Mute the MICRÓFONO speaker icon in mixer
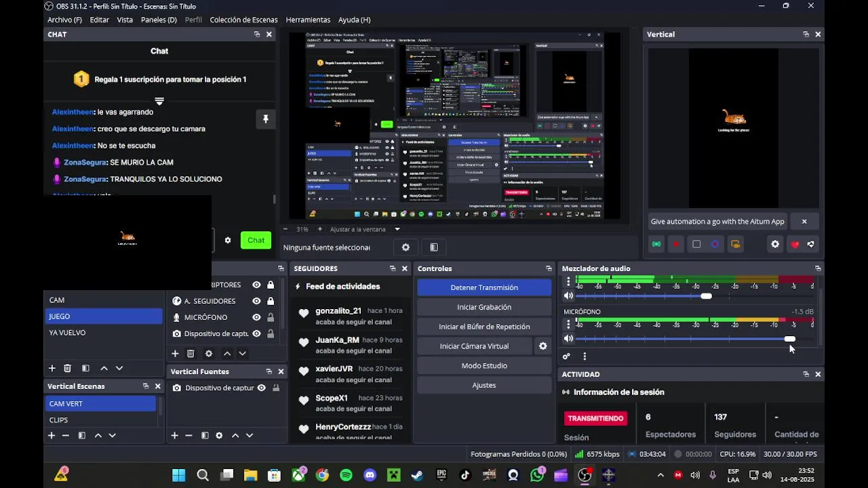 569,338
